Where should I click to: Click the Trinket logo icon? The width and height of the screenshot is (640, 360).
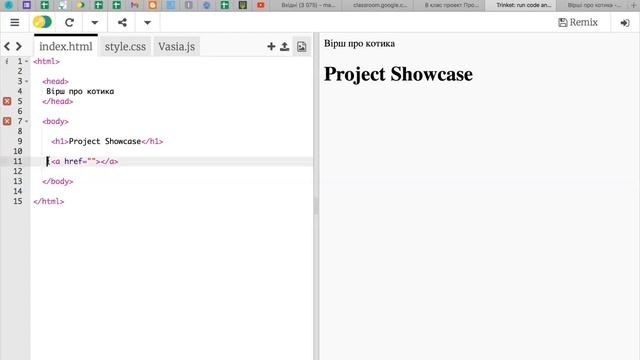click(x=42, y=22)
